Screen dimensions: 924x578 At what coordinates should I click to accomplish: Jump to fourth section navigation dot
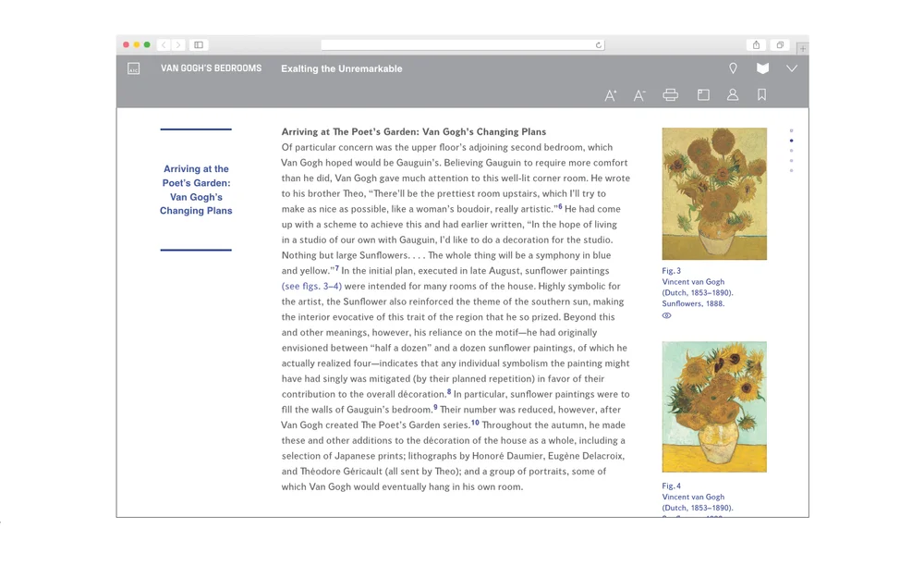[792, 160]
